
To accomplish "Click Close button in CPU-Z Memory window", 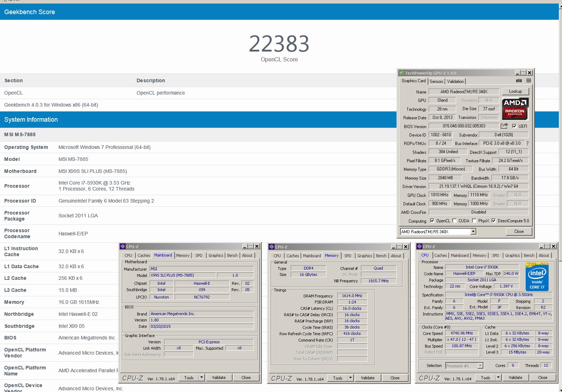I will (395, 378).
